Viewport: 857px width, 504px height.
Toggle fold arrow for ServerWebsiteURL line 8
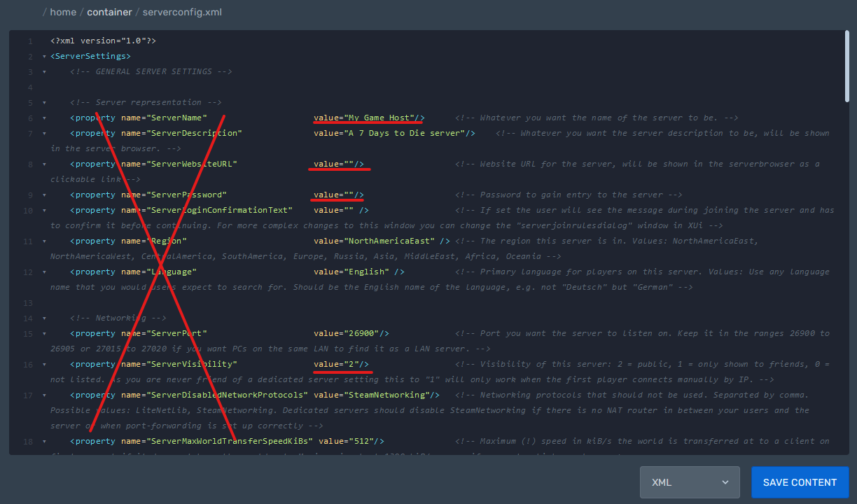coord(44,164)
